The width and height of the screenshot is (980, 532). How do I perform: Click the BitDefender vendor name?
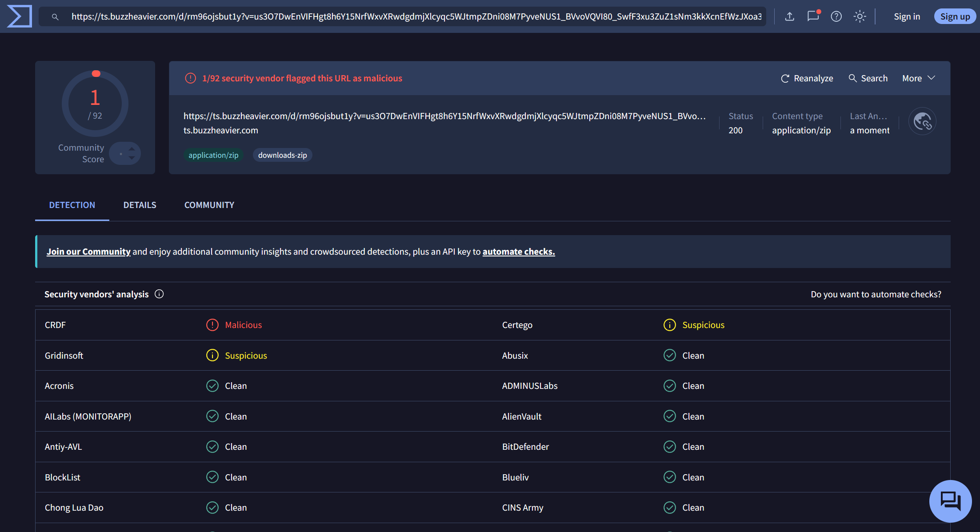coord(525,447)
